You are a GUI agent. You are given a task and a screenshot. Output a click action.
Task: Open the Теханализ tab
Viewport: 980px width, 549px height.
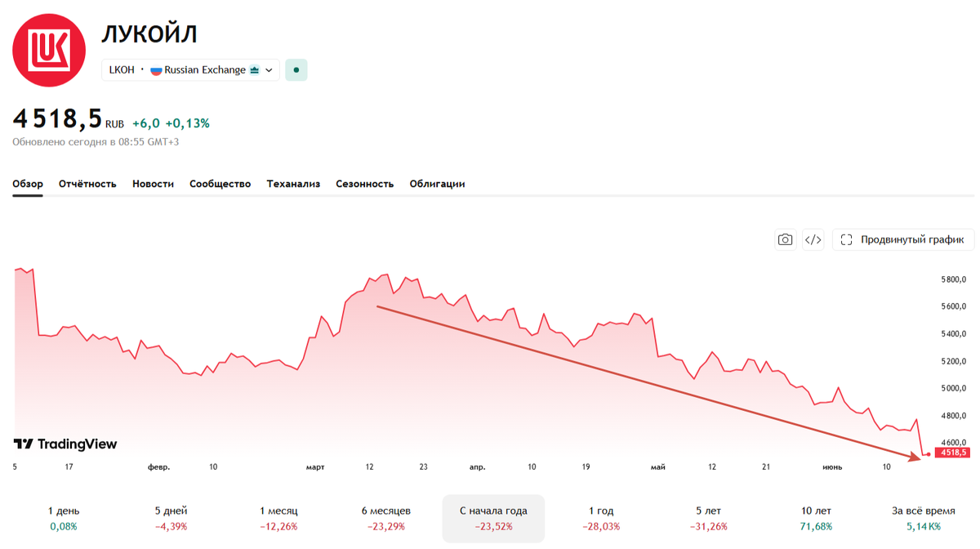pyautogui.click(x=293, y=184)
